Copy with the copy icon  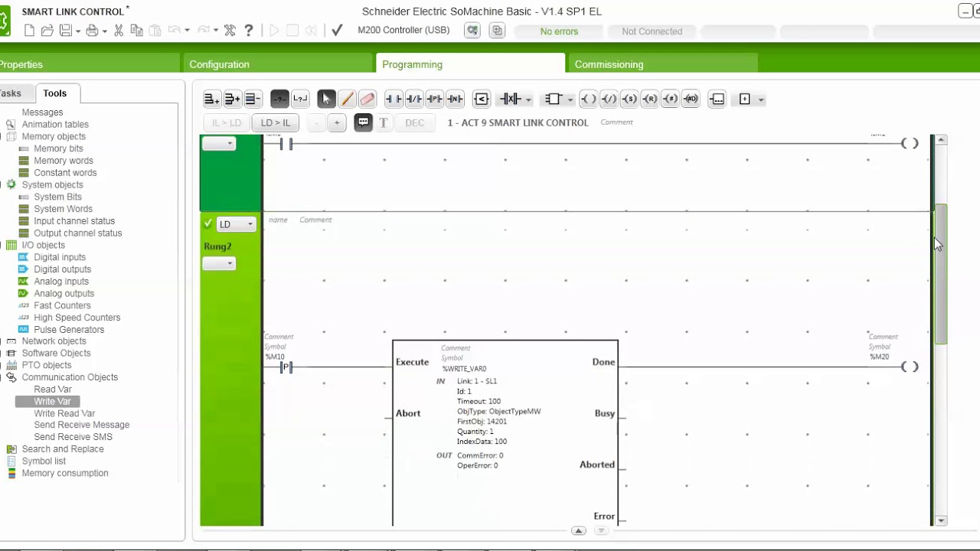tap(137, 31)
